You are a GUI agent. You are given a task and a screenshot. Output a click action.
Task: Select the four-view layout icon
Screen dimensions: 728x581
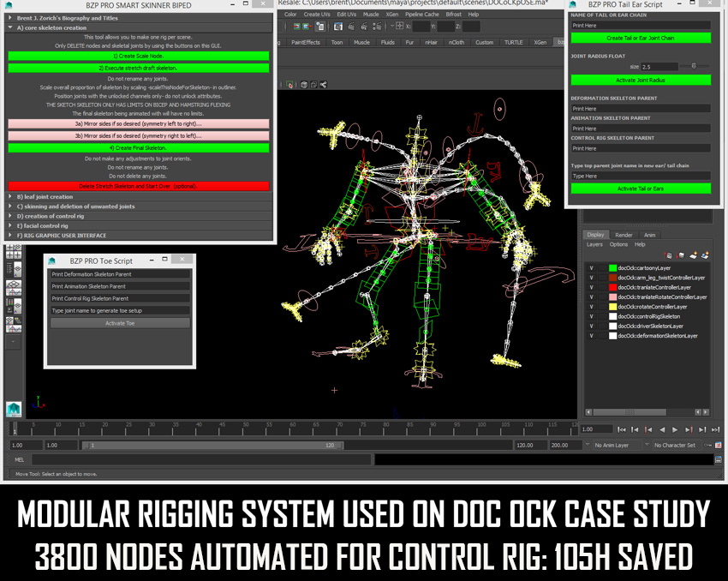[14, 252]
